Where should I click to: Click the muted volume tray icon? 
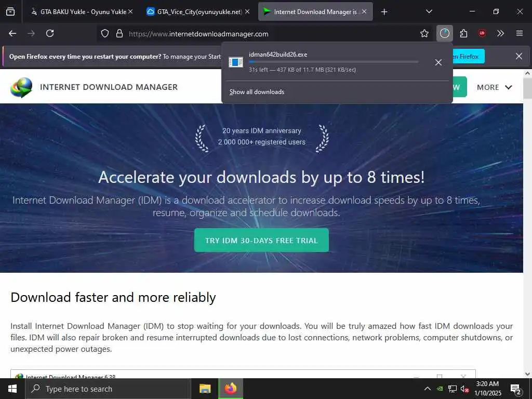click(x=464, y=389)
